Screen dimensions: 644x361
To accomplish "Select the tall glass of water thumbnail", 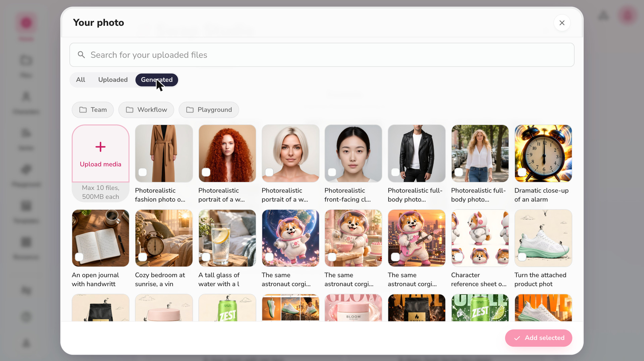I will pos(227,238).
